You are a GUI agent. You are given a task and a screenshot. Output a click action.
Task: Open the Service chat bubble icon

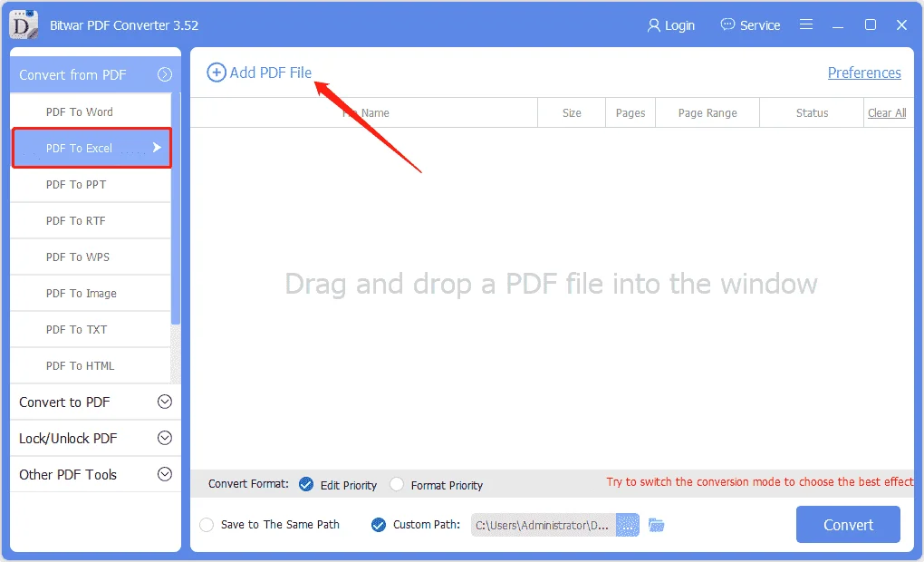coord(727,24)
